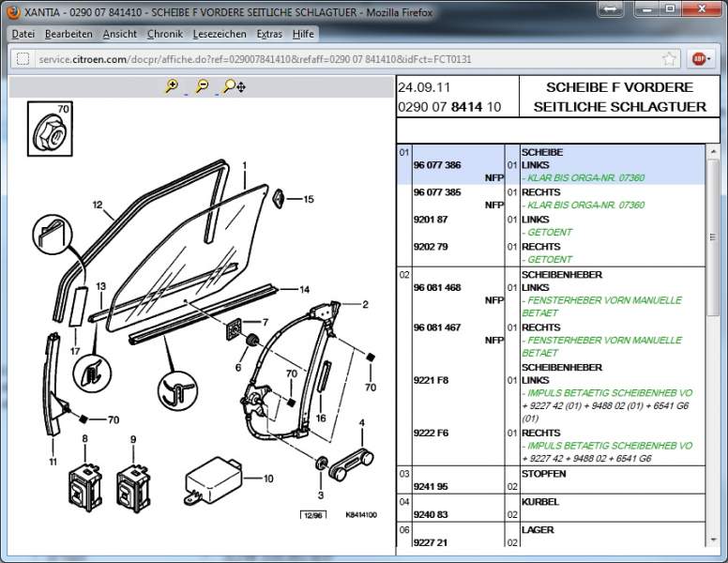Maximize the Firefox window
This screenshot has height=563, width=728.
tap(670, 9)
